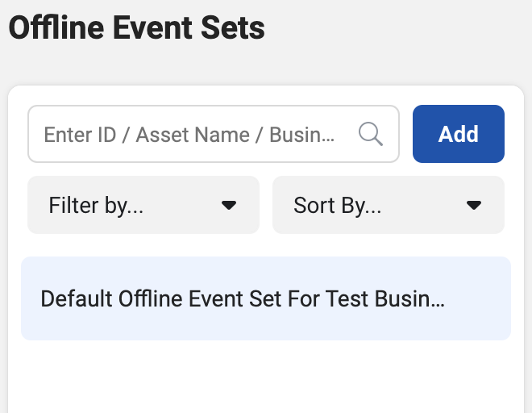The height and width of the screenshot is (413, 532).
Task: Expand sorting options via the down triangle
Action: point(474,205)
